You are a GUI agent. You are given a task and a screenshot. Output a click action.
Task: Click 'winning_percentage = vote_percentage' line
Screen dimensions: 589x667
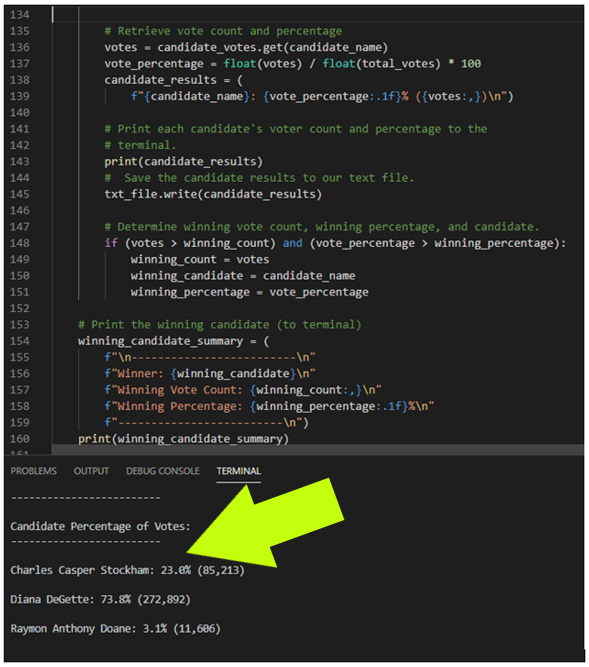[250, 292]
